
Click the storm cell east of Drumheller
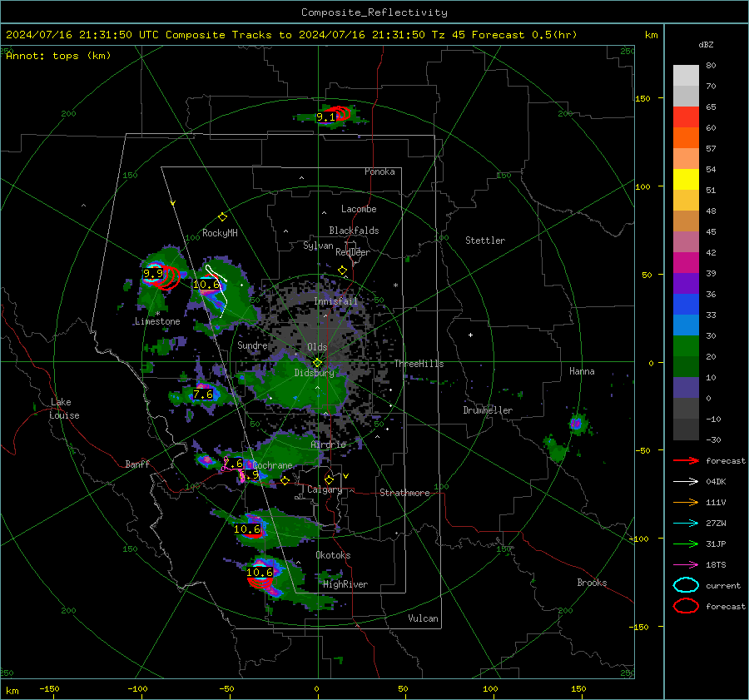coord(577,424)
